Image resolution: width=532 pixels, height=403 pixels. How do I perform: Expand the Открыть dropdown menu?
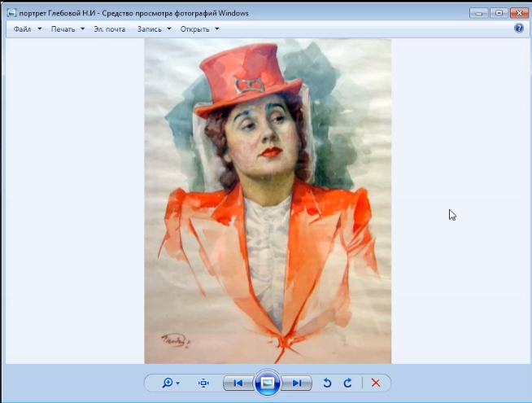tap(199, 28)
